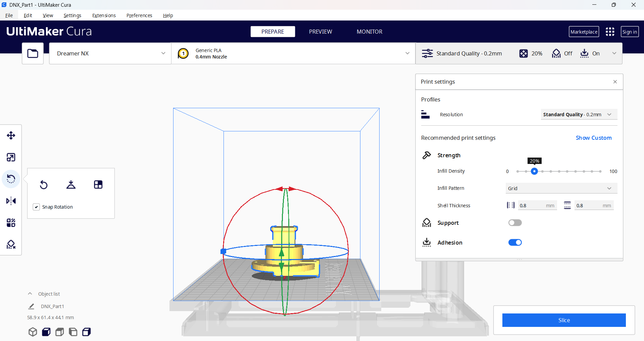Select the Scale tool
644x341 pixels.
(x=11, y=157)
